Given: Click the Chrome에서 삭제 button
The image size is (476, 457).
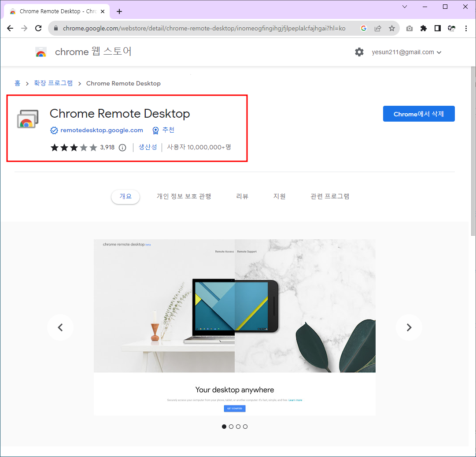Looking at the screenshot, I should click(x=419, y=114).
